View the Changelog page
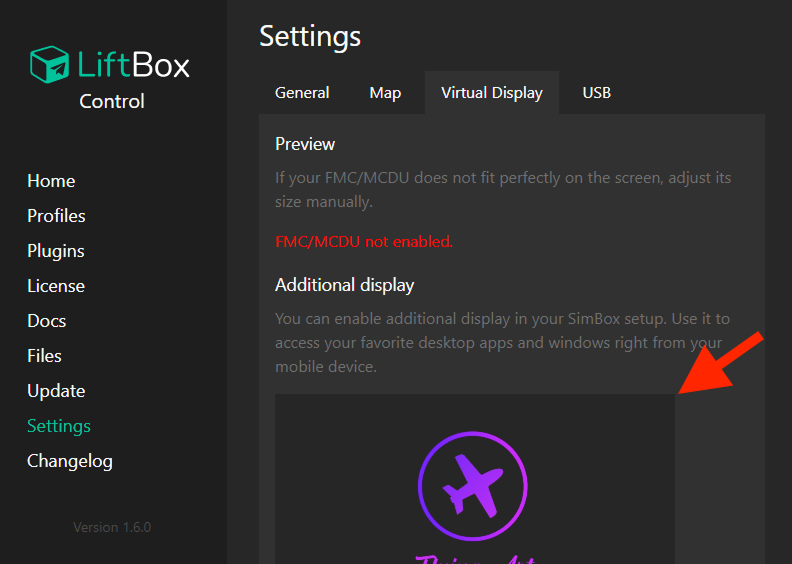The height and width of the screenshot is (564, 792). pyautogui.click(x=70, y=461)
